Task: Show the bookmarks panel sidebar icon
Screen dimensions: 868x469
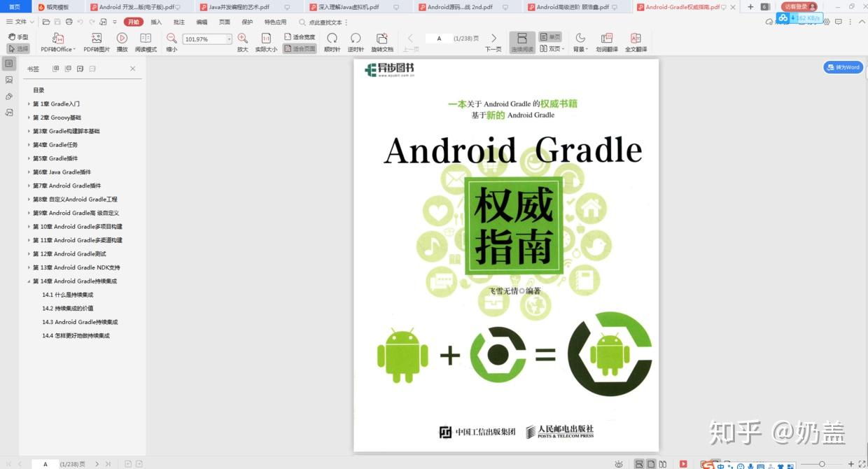Action: pyautogui.click(x=9, y=64)
